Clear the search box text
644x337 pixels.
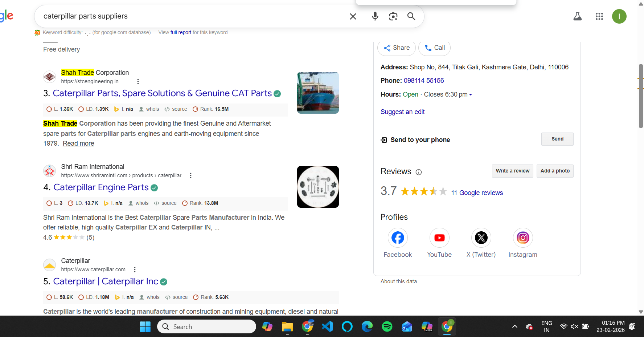tap(353, 16)
